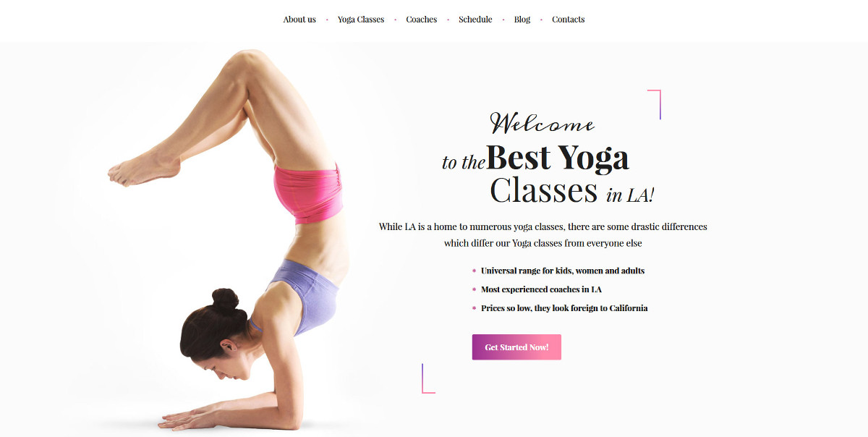Select Coaches in the top menu
The width and height of the screenshot is (868, 437).
(x=422, y=20)
